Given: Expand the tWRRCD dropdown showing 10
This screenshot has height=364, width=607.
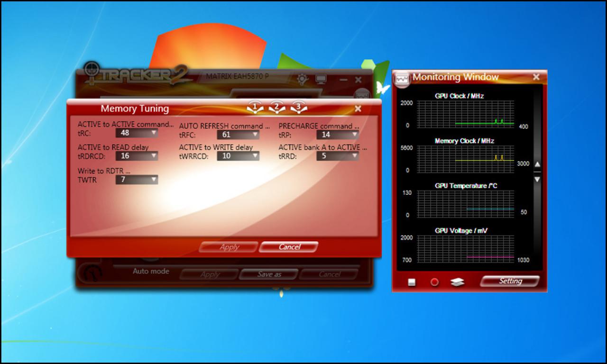Looking at the screenshot, I should click(238, 156).
